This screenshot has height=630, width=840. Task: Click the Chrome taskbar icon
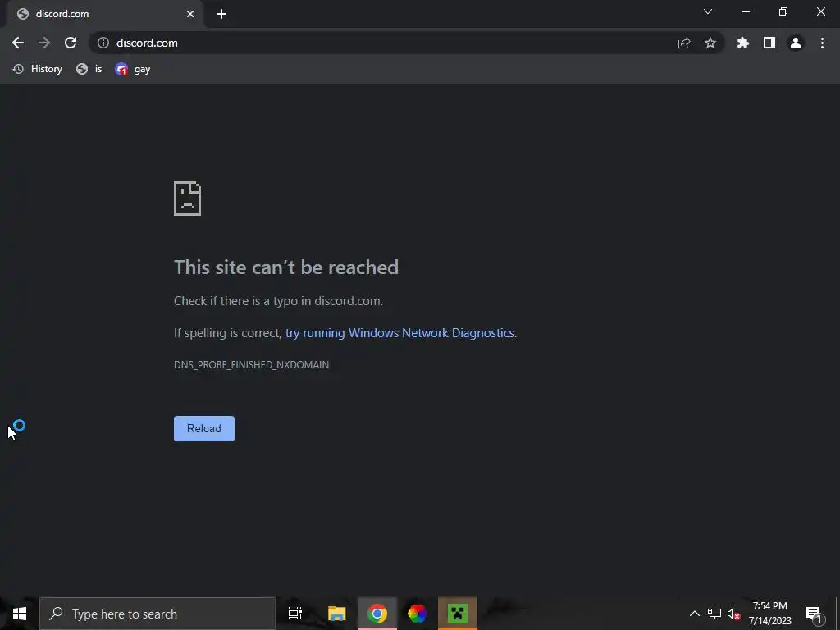377,614
